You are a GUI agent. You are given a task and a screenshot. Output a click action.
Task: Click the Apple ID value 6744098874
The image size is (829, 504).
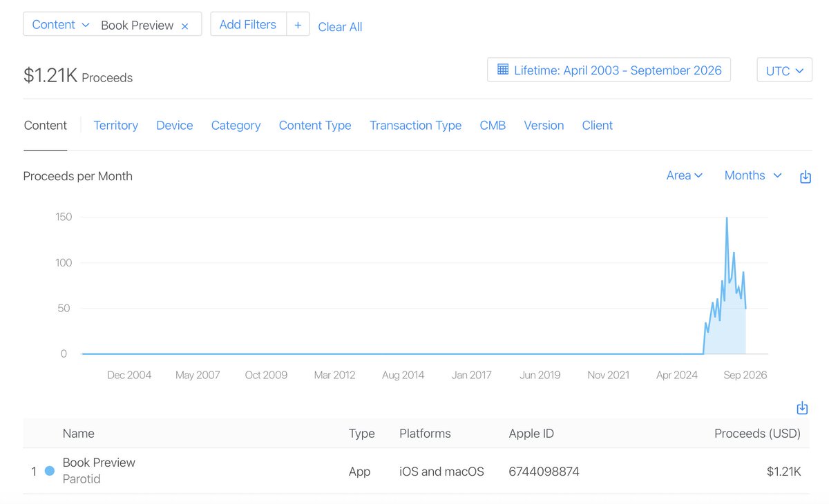544,472
